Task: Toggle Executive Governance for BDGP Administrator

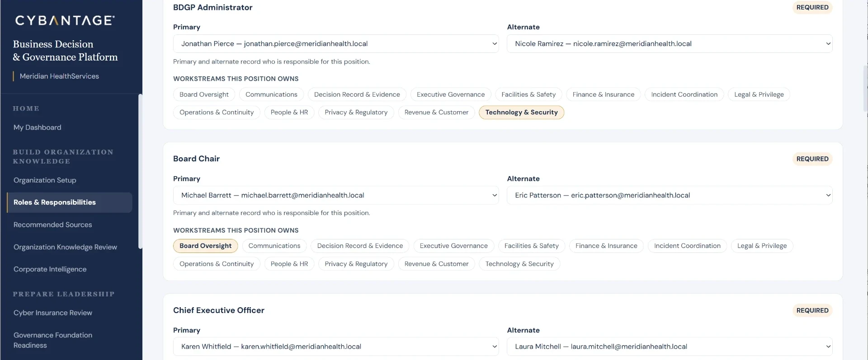Action: tap(451, 94)
